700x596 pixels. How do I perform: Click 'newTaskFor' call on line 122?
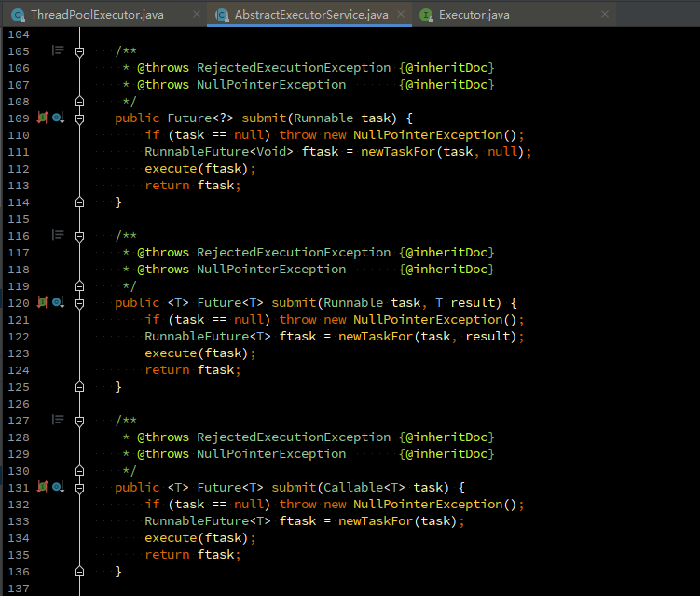point(376,336)
